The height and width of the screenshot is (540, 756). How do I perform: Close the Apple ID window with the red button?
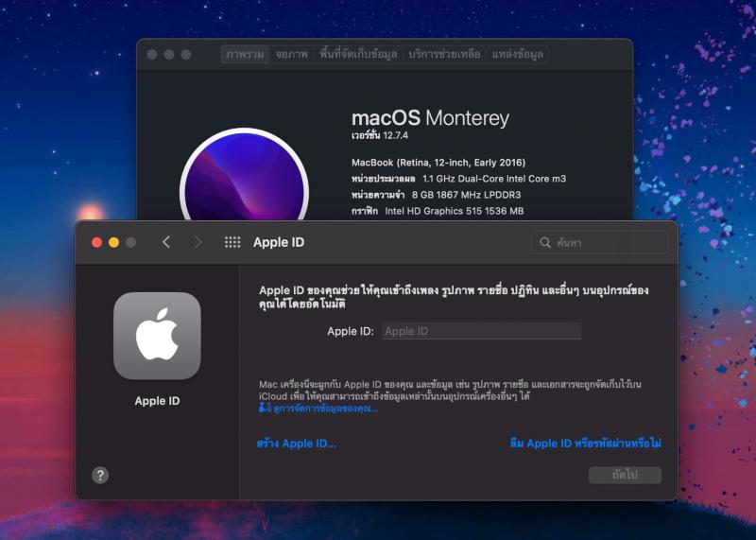coord(96,242)
